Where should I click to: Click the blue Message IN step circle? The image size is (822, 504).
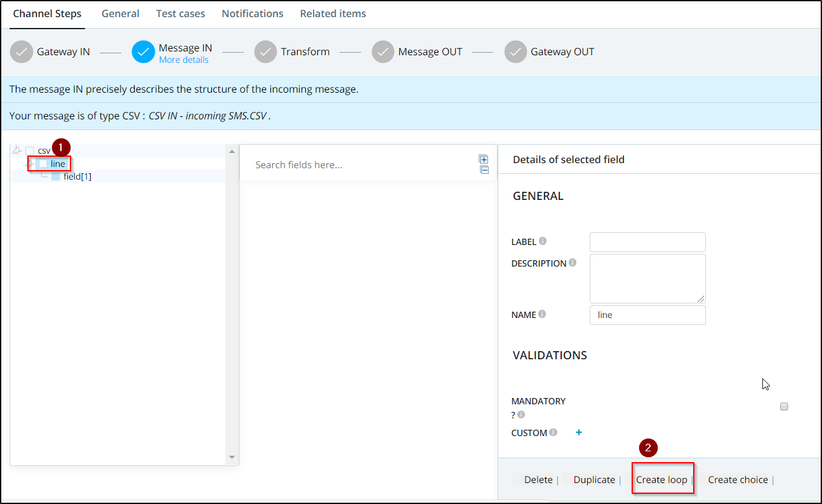143,52
